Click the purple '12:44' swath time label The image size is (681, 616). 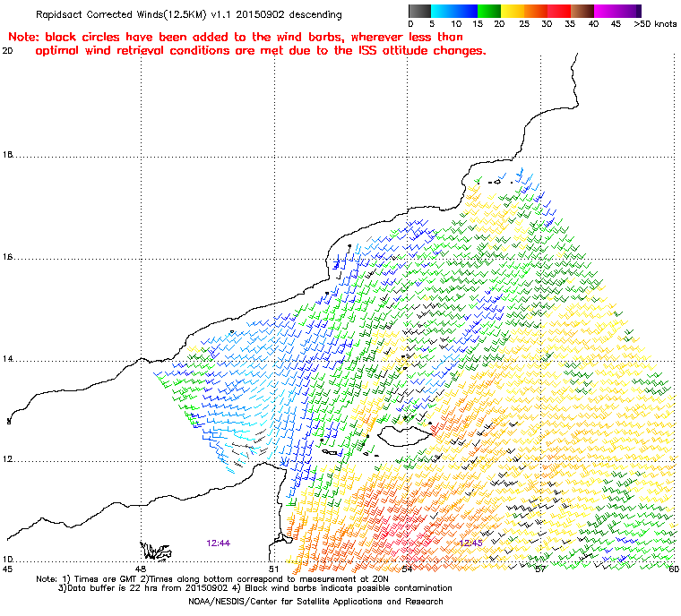click(218, 543)
